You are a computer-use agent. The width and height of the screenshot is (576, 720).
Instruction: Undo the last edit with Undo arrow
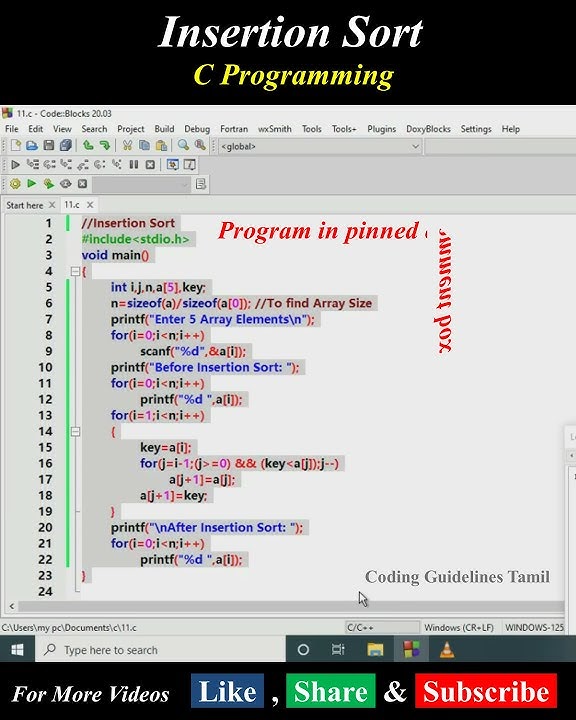(x=88, y=146)
